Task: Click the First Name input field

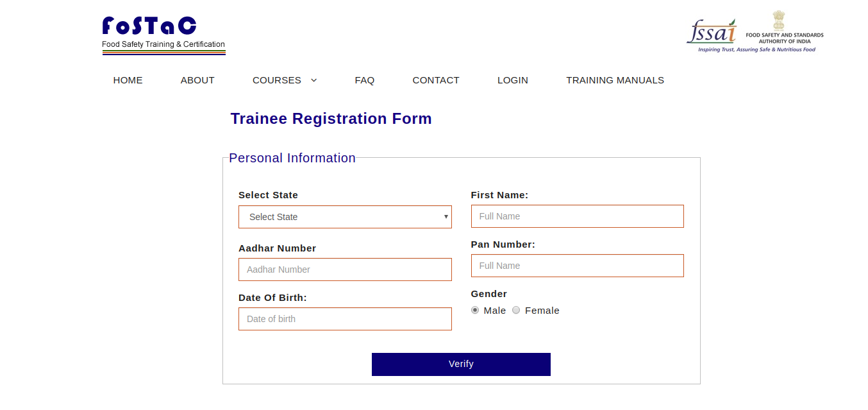Action: tap(576, 216)
